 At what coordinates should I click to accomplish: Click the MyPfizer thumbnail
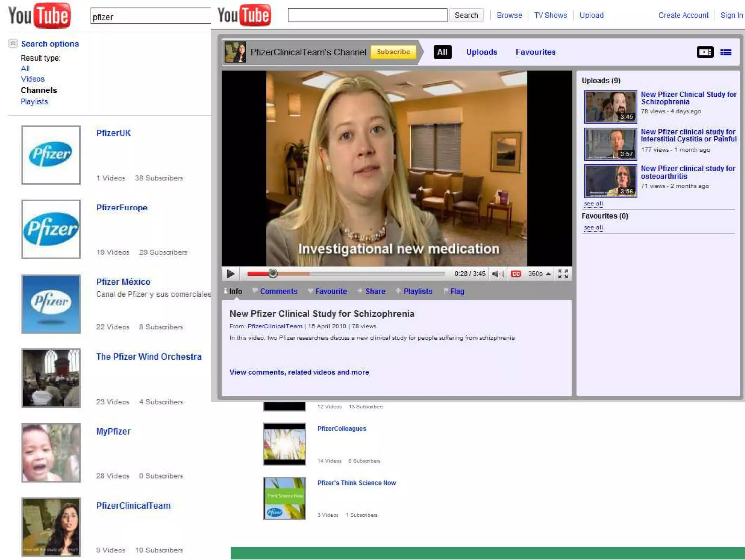51,453
